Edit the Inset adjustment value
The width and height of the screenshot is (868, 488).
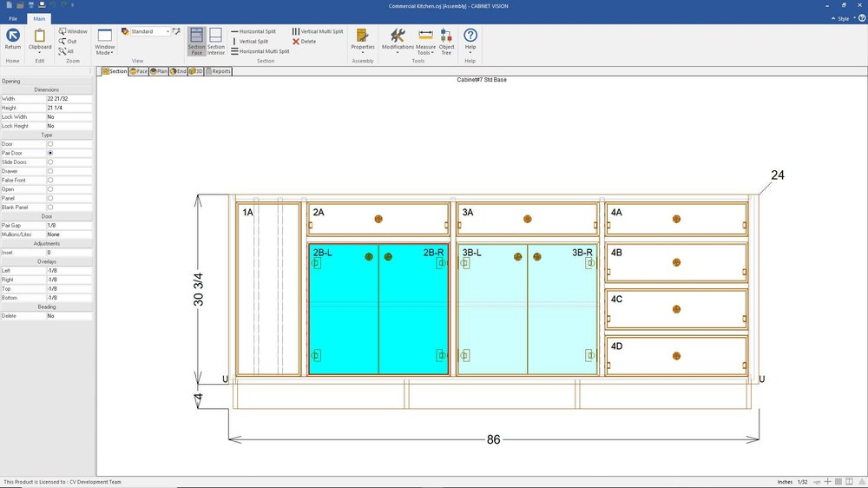(69, 253)
